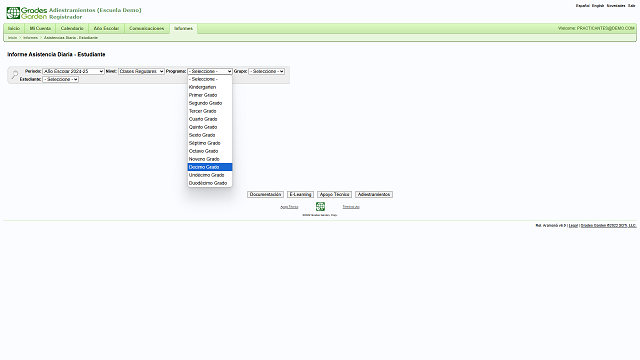The image size is (640, 360).
Task: Open the Legal link in footer
Action: 573,225
